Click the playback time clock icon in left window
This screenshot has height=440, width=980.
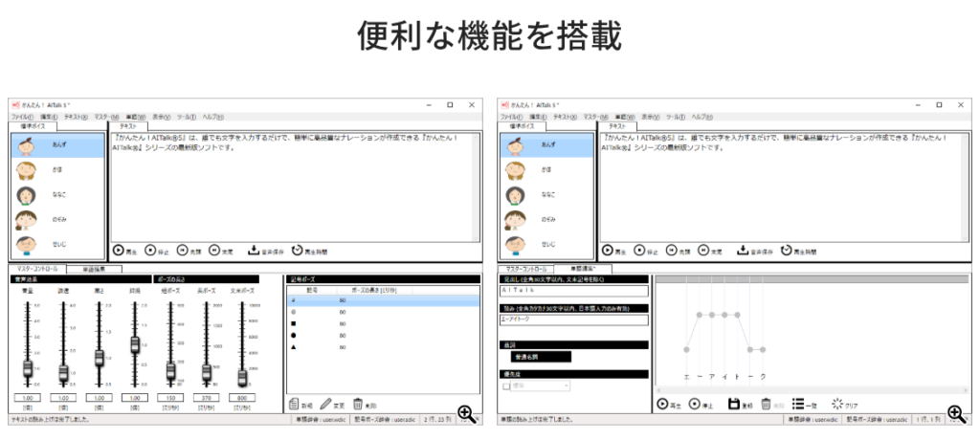coord(298,251)
